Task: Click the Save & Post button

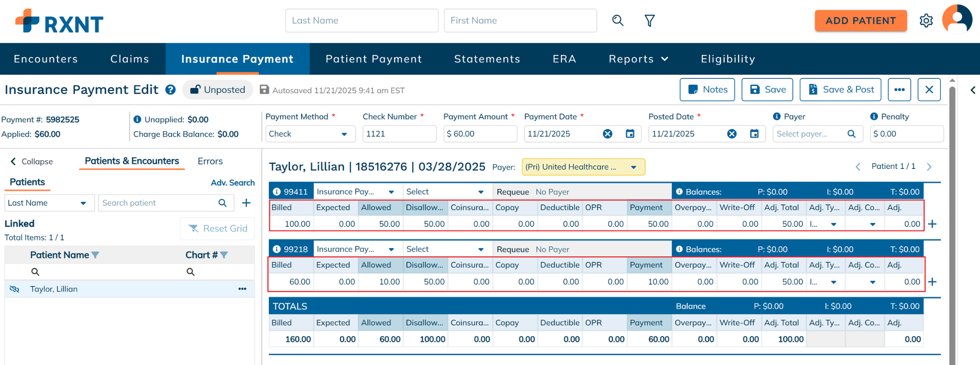Action: point(840,90)
